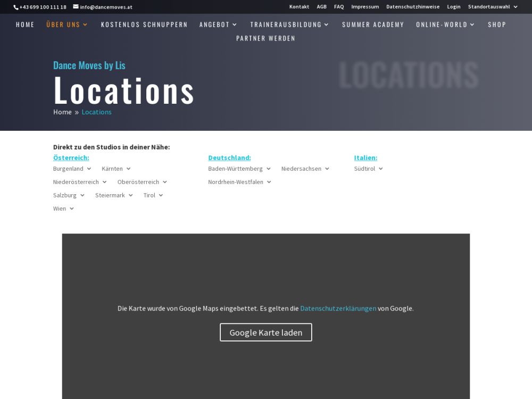This screenshot has width=532, height=399.
Task: Go to the HOME menu item
Action: pyautogui.click(x=25, y=24)
